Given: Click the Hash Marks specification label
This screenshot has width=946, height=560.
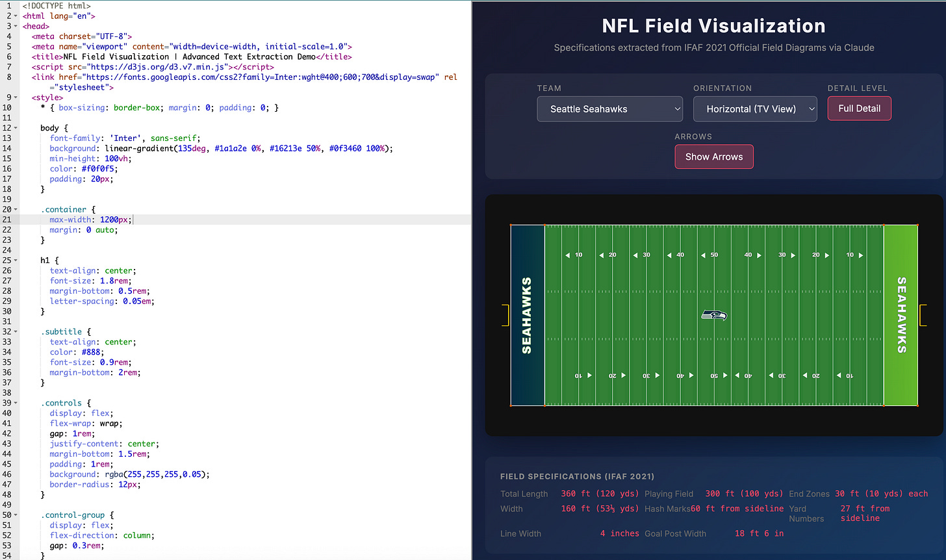Looking at the screenshot, I should [667, 509].
